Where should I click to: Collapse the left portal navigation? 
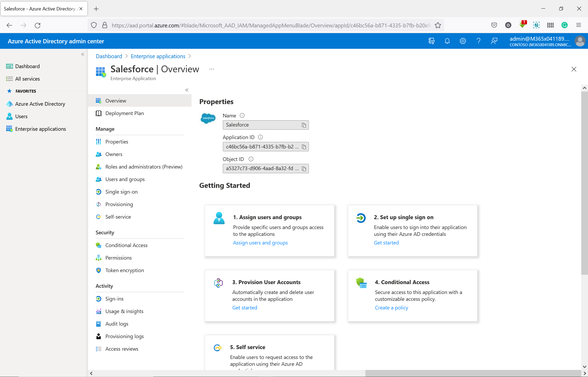click(x=83, y=54)
